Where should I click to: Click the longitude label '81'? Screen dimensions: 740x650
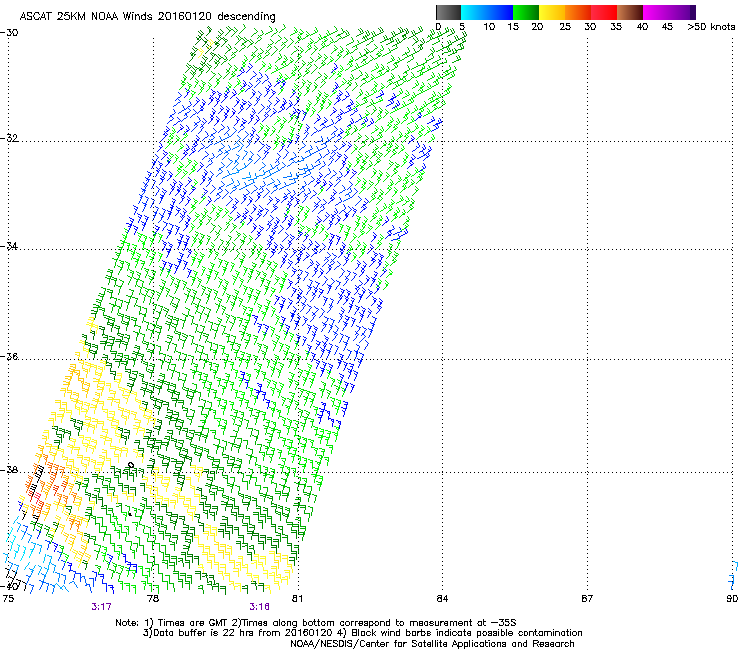coord(297,599)
